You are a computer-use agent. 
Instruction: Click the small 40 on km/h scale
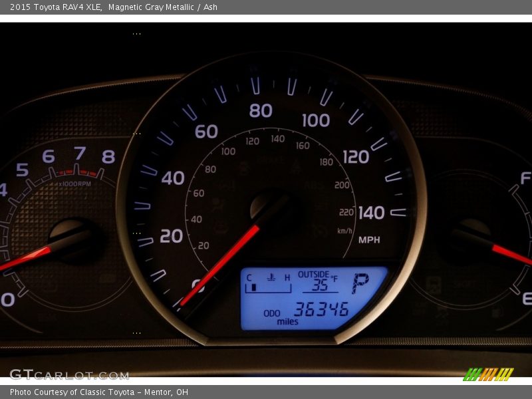pos(196,219)
